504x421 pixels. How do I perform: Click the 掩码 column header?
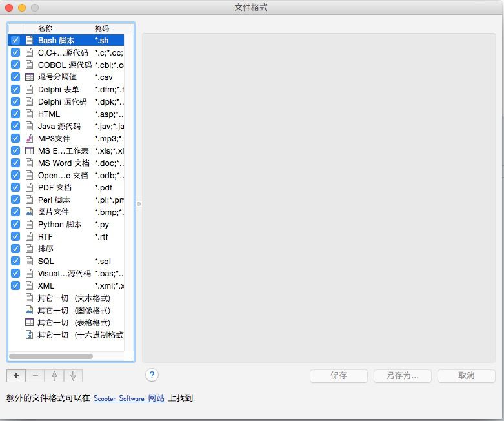coord(102,28)
